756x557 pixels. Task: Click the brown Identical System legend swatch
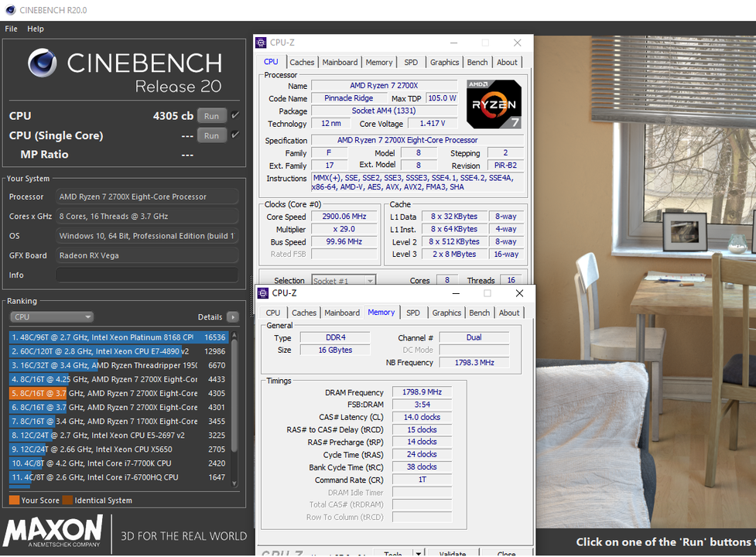(67, 501)
